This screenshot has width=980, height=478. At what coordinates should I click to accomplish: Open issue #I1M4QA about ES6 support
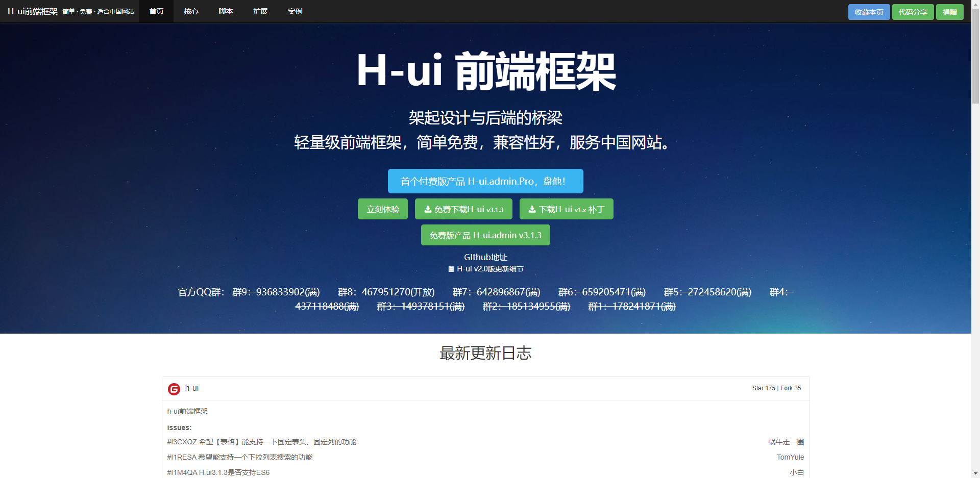218,472
